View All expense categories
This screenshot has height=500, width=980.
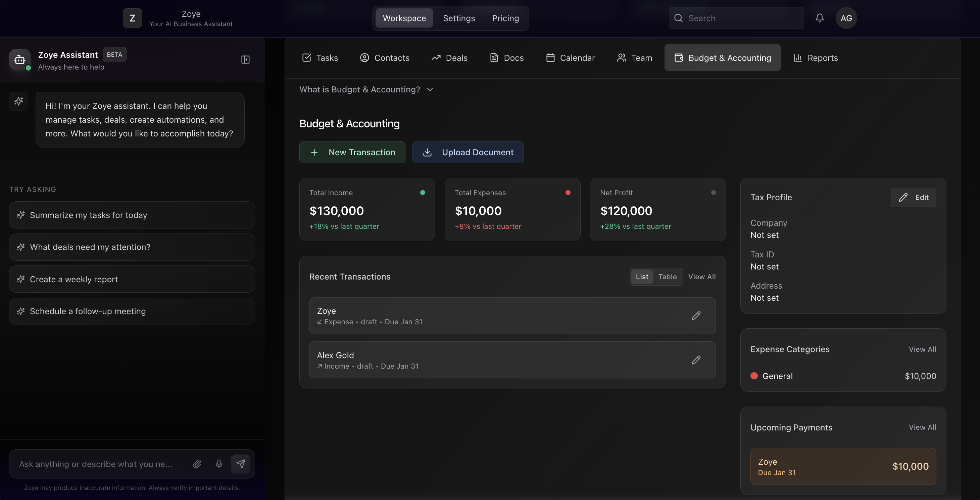(x=923, y=349)
